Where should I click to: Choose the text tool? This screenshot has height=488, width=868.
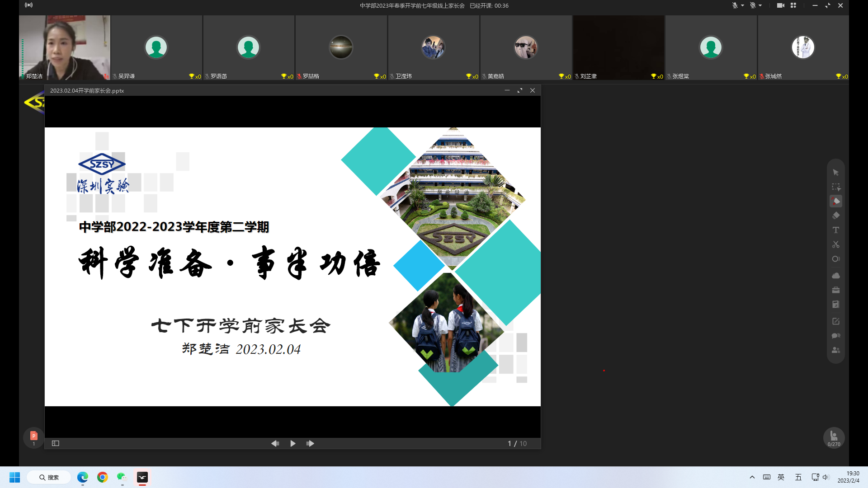(835, 230)
